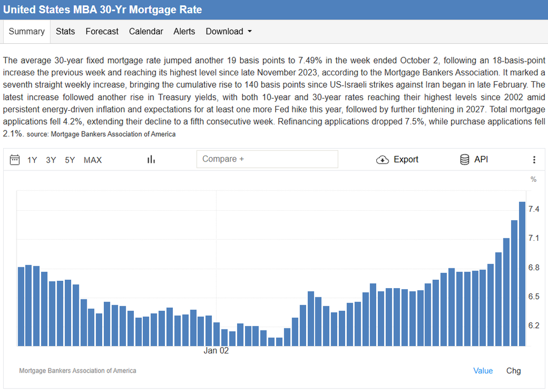The height and width of the screenshot is (392, 548).
Task: Click the 6.8 y-axis value
Action: pyautogui.click(x=534, y=267)
